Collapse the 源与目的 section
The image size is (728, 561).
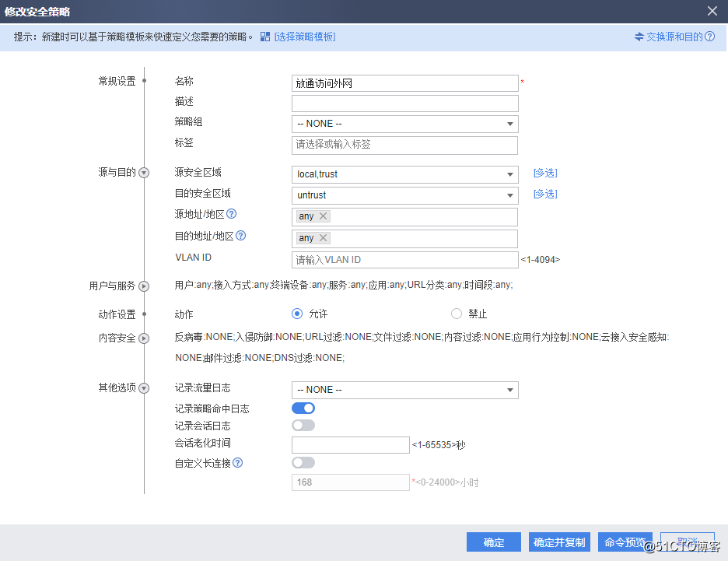[x=144, y=174]
